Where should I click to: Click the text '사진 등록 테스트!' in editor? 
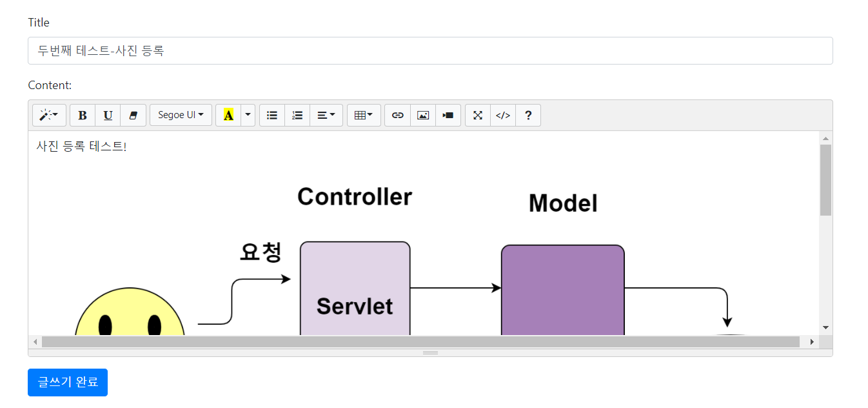(x=81, y=147)
